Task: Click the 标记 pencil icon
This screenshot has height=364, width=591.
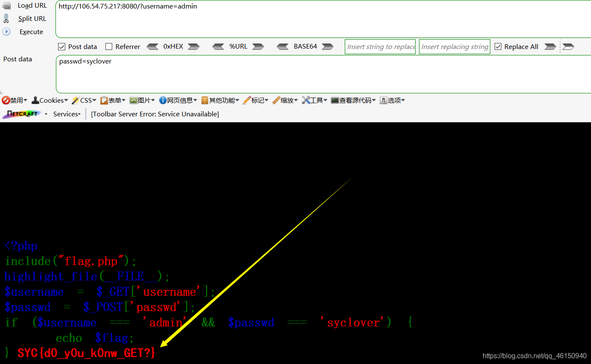Action: coord(247,100)
